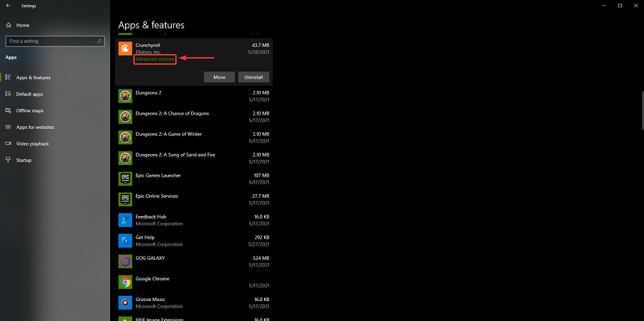Image resolution: width=644 pixels, height=321 pixels.
Task: Open the Startup apps page
Action: (23, 160)
